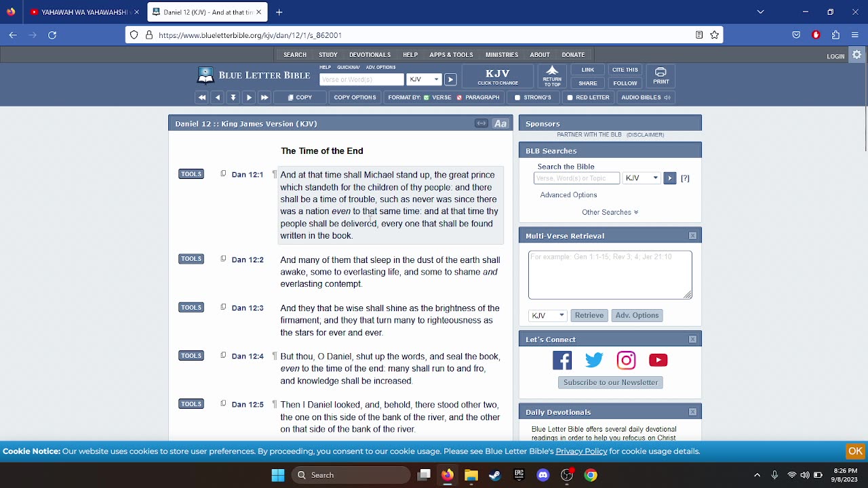Close the Daily Devotionals panel
The height and width of the screenshot is (488, 868).
tap(692, 411)
